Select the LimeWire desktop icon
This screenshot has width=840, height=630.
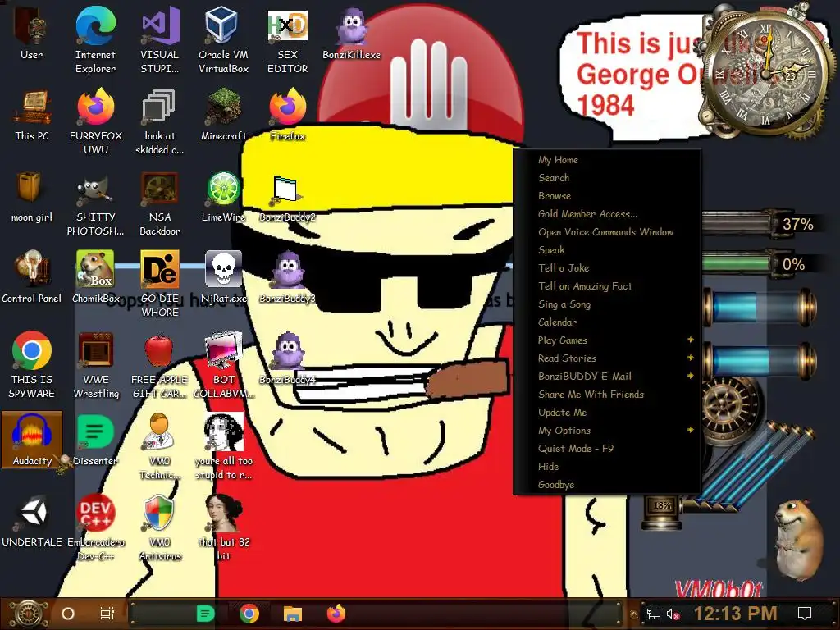(x=223, y=196)
